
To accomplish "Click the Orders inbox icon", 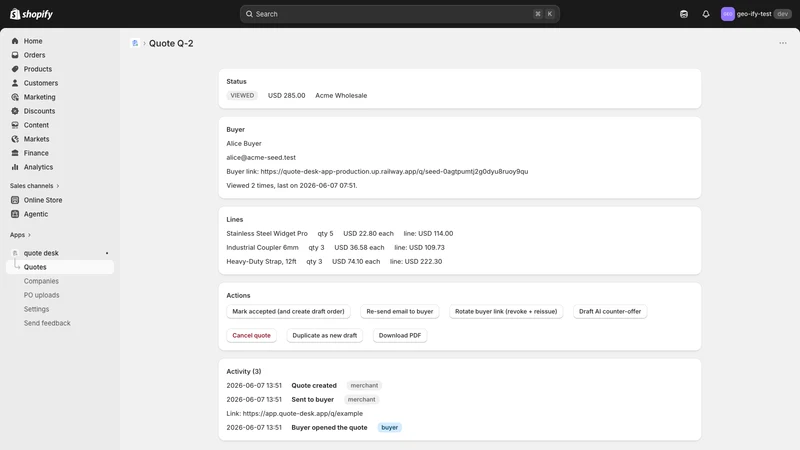I will pyautogui.click(x=15, y=55).
